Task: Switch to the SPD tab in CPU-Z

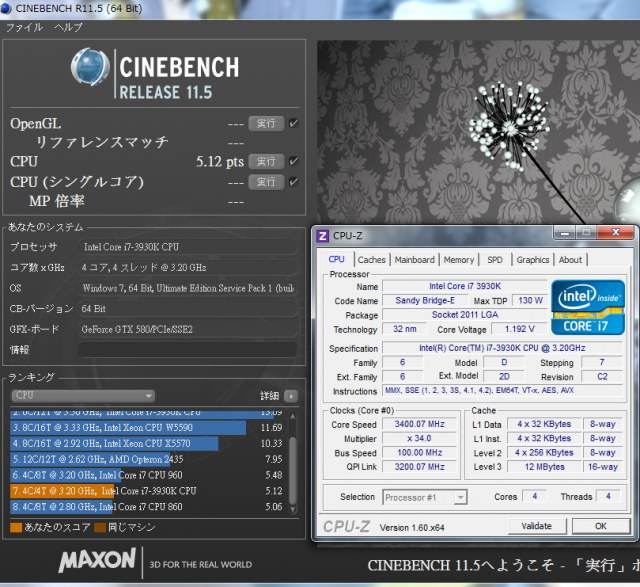Action: (495, 260)
